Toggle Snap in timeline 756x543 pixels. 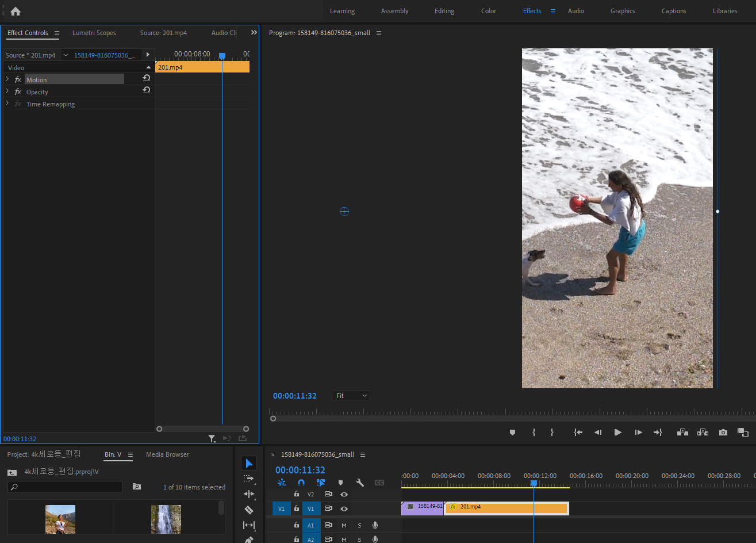click(x=301, y=483)
